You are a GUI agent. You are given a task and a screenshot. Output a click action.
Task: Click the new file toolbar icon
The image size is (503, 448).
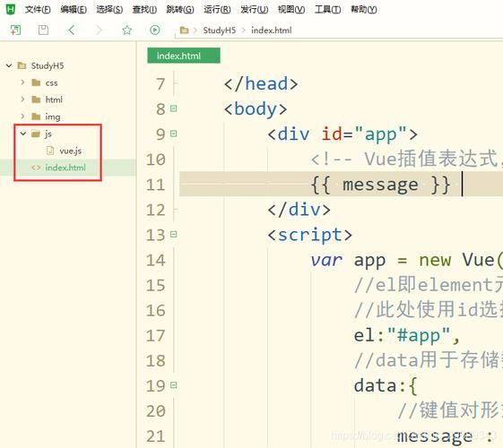coord(15,30)
